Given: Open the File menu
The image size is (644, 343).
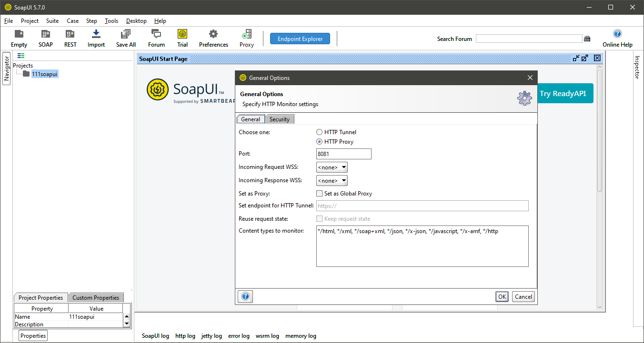Looking at the screenshot, I should 9,21.
